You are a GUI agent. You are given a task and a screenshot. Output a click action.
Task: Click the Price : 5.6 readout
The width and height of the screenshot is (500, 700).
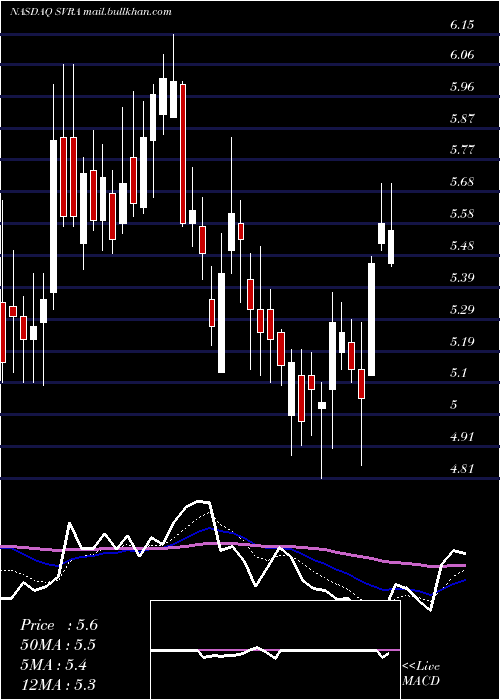[x=59, y=625]
